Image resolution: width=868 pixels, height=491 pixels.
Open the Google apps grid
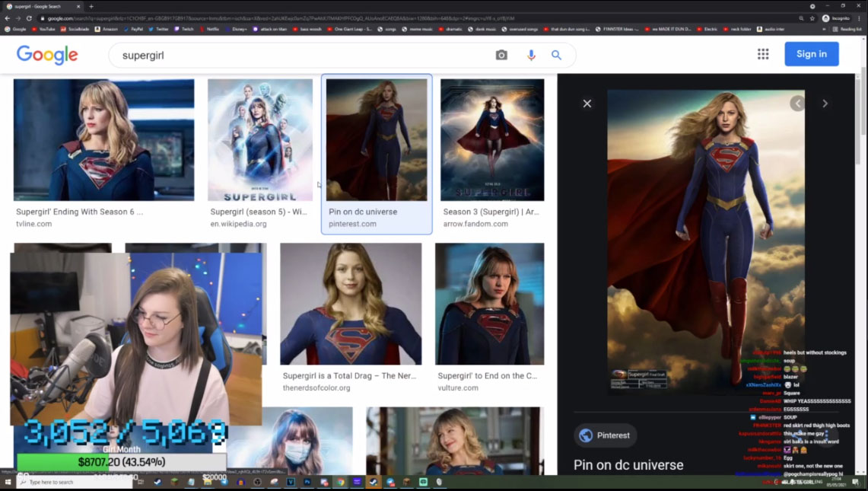click(763, 54)
